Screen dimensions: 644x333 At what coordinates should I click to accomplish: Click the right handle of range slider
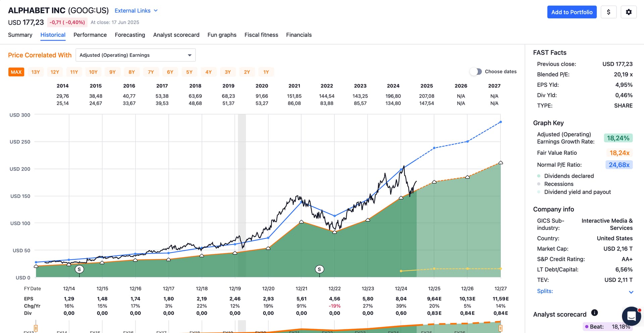(x=500, y=328)
